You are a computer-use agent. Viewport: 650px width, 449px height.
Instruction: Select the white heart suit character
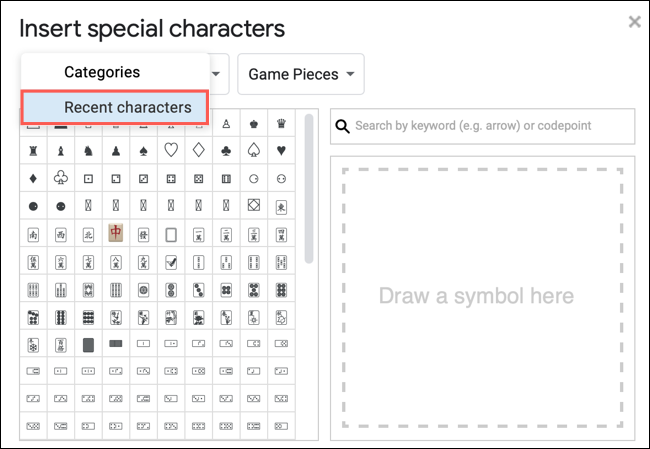point(171,151)
